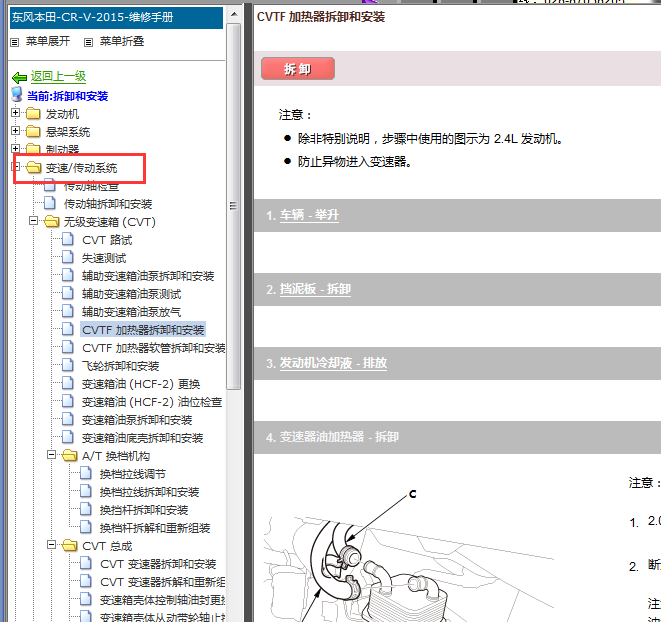The height and width of the screenshot is (622, 661).
Task: Click page icon beside 变速箱油泵拆卸和安装
Action: pyautogui.click(x=68, y=419)
